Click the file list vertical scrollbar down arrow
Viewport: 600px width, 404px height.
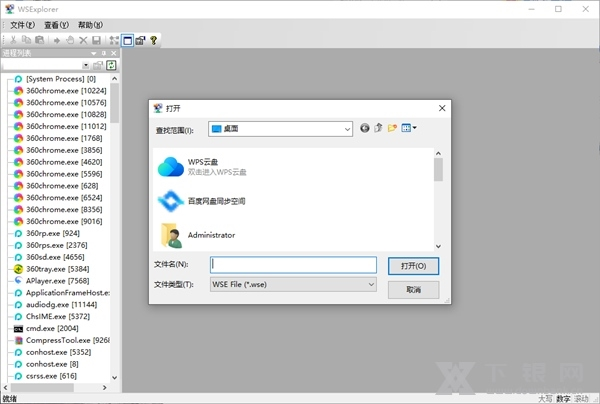(x=438, y=246)
